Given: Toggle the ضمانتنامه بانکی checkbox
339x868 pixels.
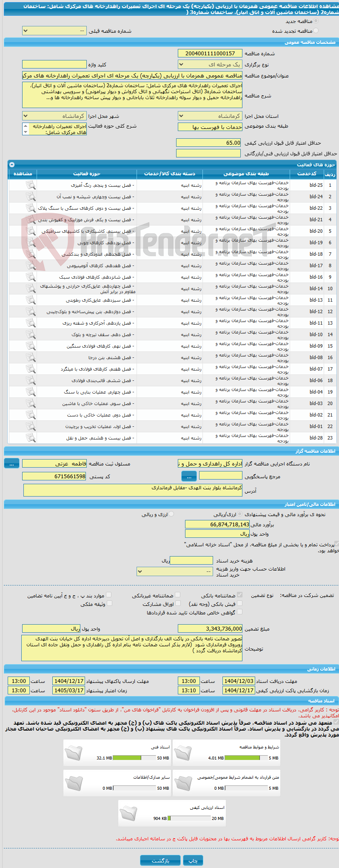Looking at the screenshot, I should pyautogui.click(x=239, y=595).
